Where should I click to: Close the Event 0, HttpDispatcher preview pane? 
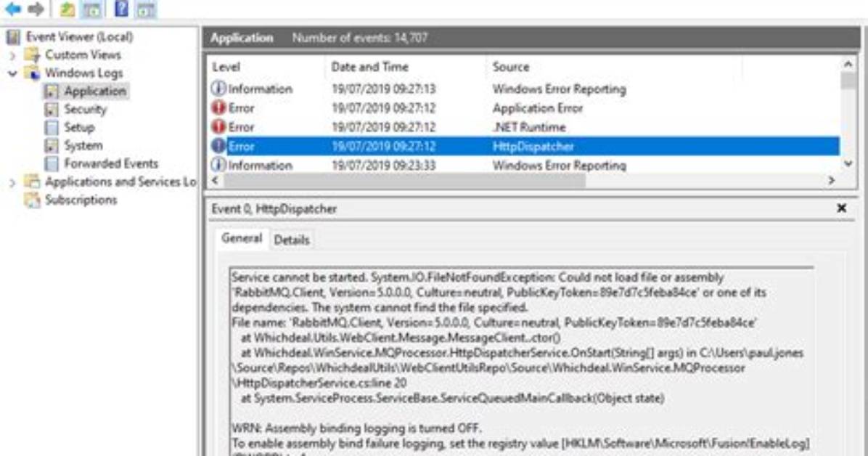[x=841, y=208]
